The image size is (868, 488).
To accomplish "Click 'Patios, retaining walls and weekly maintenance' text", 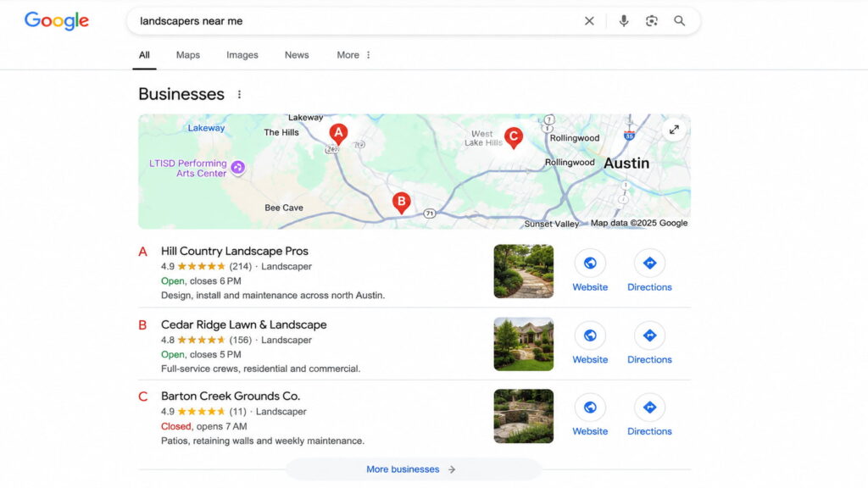I will point(263,441).
